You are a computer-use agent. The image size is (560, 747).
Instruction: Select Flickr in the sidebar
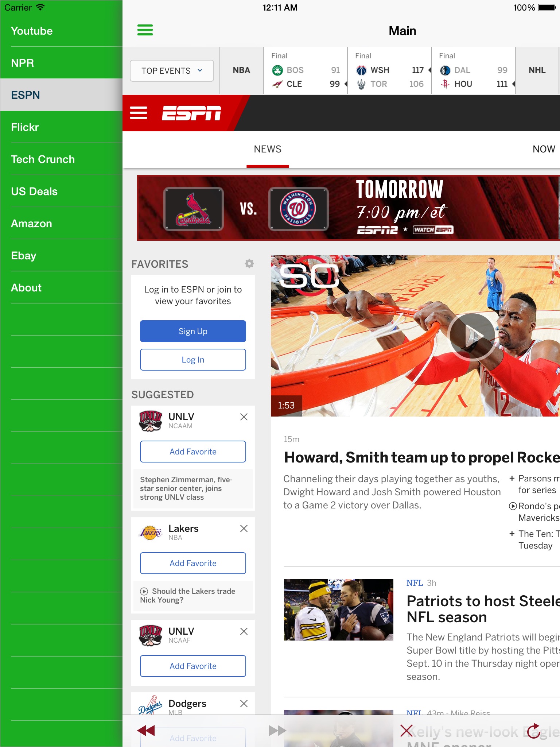(61, 127)
